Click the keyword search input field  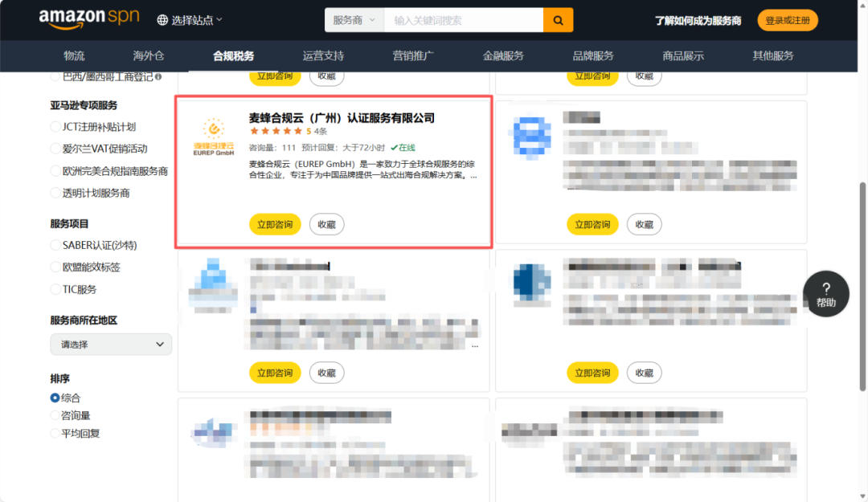pyautogui.click(x=463, y=19)
